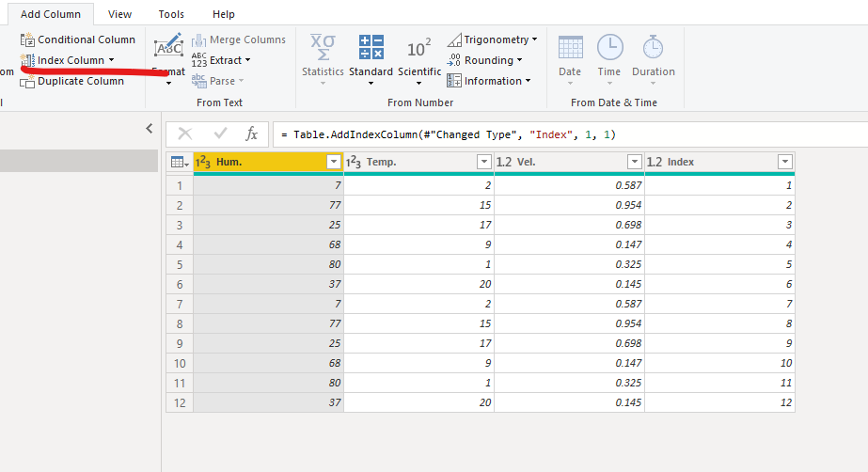Select row number 12
Screen dimensions: 868x472
coord(180,402)
